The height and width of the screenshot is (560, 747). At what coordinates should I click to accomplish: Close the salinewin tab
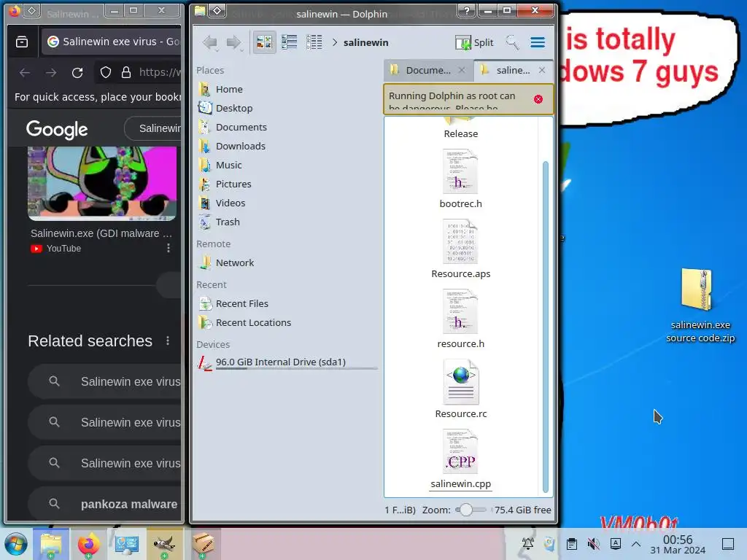(542, 70)
